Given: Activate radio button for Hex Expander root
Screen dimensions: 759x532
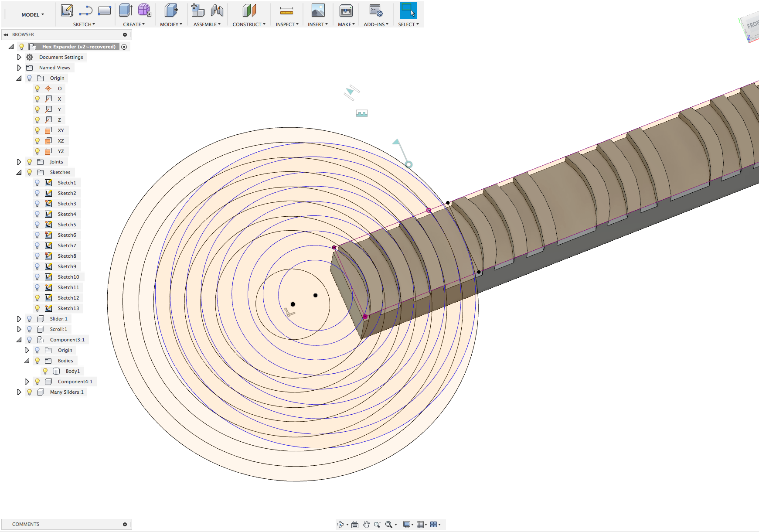Looking at the screenshot, I should (x=124, y=47).
